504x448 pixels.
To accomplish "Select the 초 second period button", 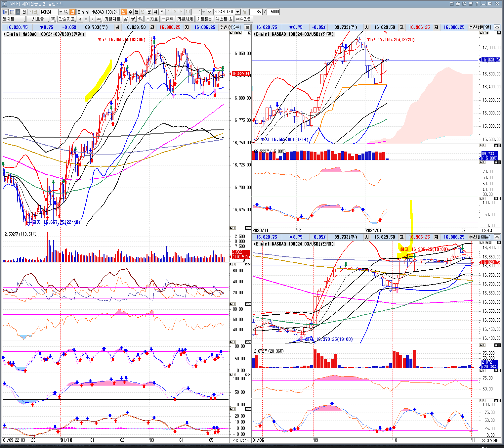I will pyautogui.click(x=161, y=12).
